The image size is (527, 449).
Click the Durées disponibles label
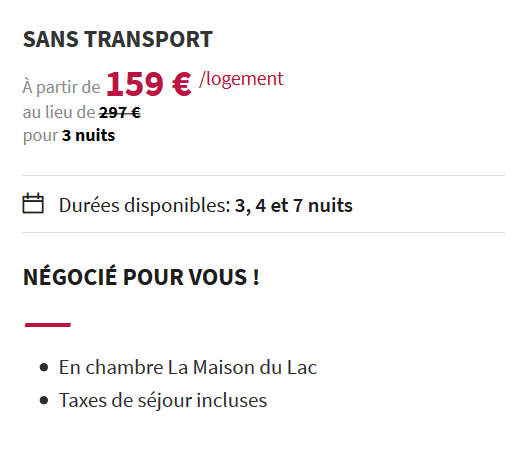click(144, 205)
